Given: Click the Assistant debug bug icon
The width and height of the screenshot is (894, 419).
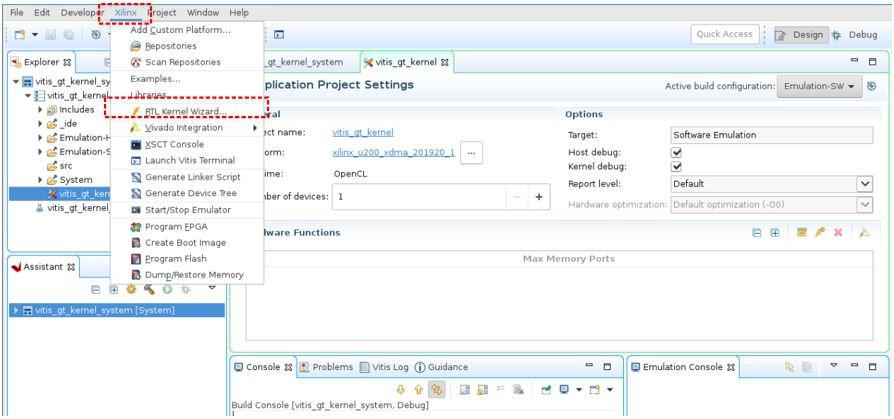Looking at the screenshot, I should pos(185,290).
